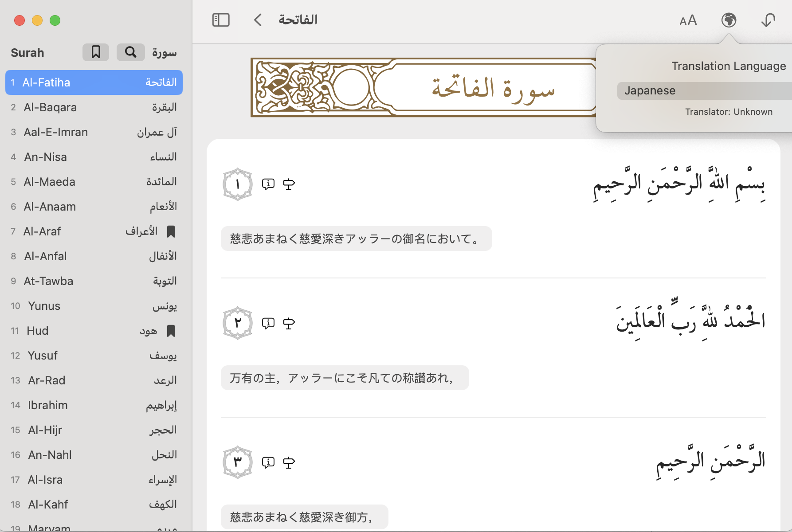Toggle the sidebar visibility icon
Screen dimensions: 792x532
point(220,20)
